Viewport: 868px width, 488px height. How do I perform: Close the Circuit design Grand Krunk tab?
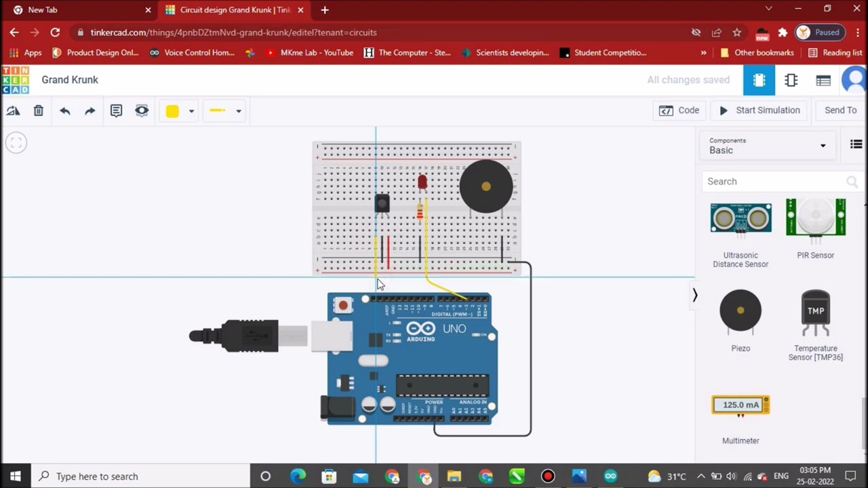point(300,10)
